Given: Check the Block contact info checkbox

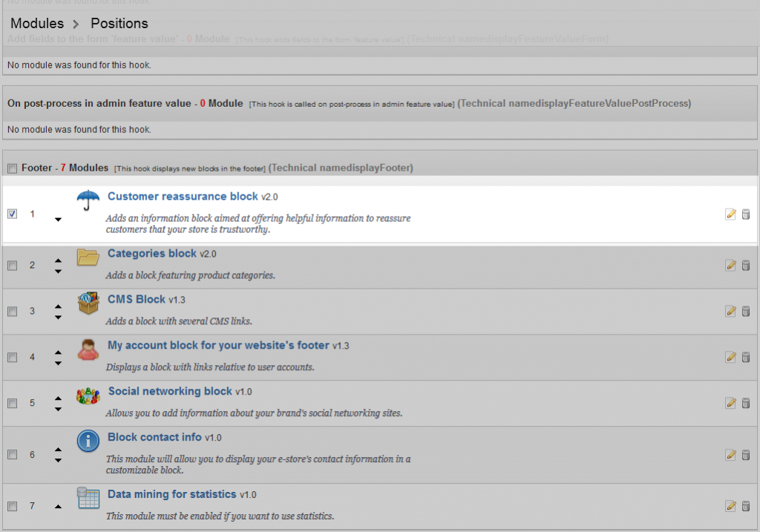Looking at the screenshot, I should click(12, 455).
